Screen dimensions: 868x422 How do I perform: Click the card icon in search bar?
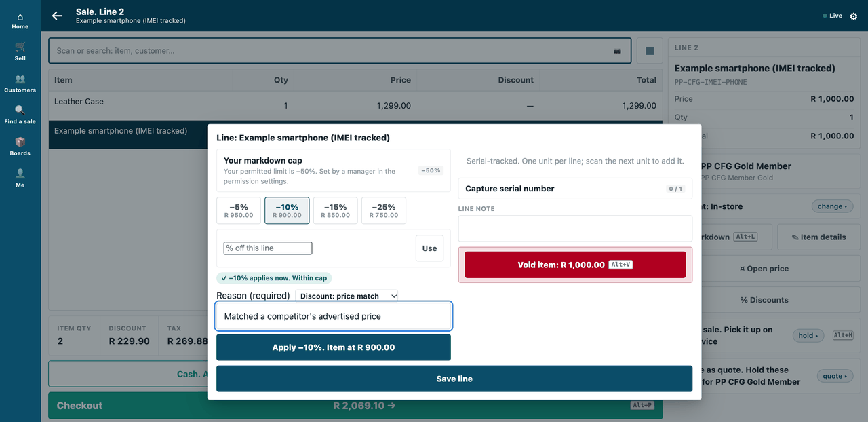[x=617, y=51]
